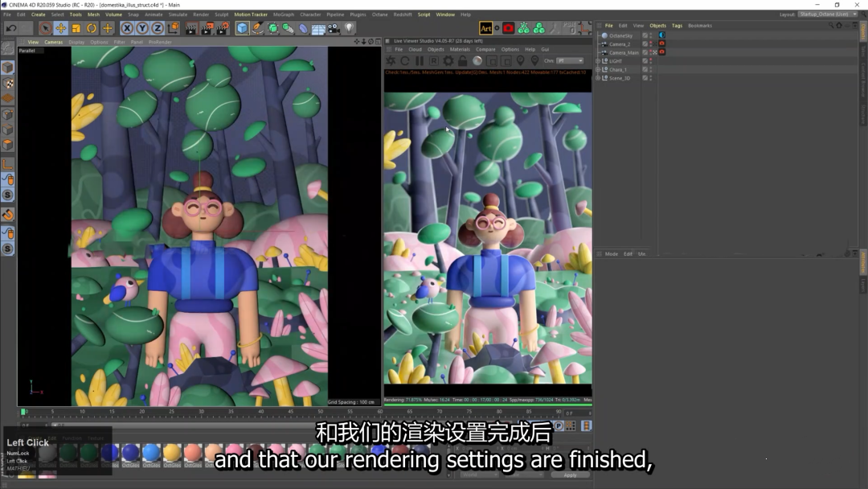Open the Object Manager Tags menu
868x489 pixels.
coord(677,26)
